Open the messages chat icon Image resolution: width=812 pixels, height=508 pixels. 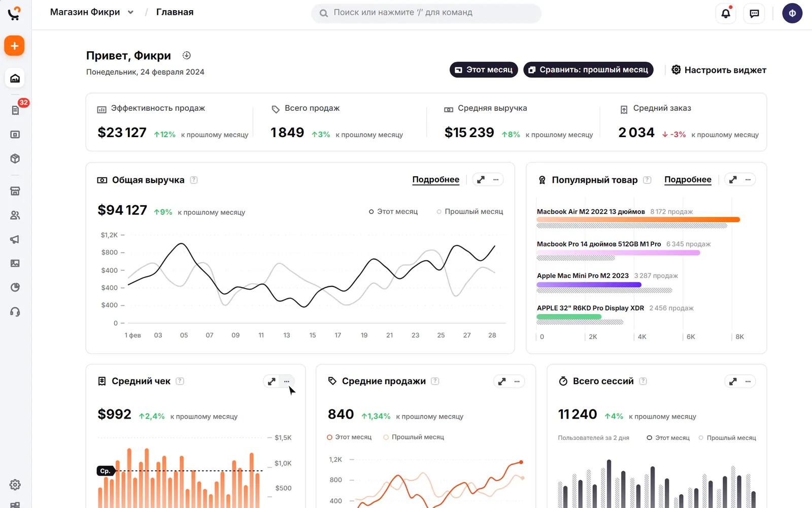pyautogui.click(x=754, y=14)
